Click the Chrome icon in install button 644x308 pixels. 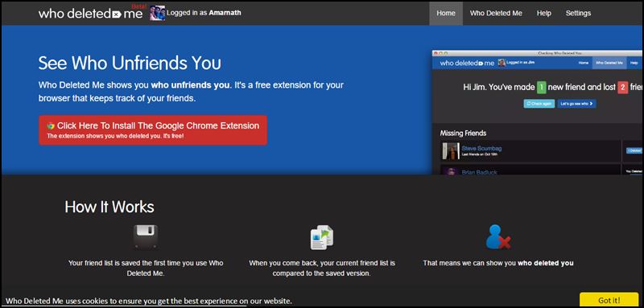(x=51, y=126)
